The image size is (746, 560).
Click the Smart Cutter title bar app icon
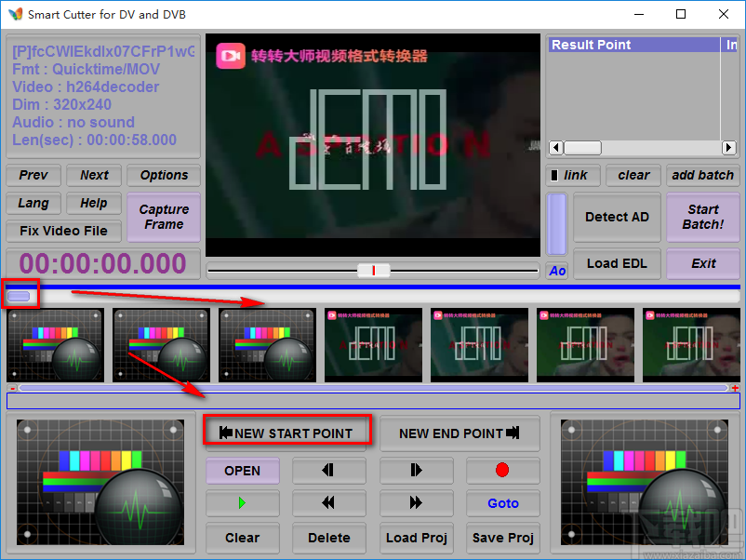15,14
